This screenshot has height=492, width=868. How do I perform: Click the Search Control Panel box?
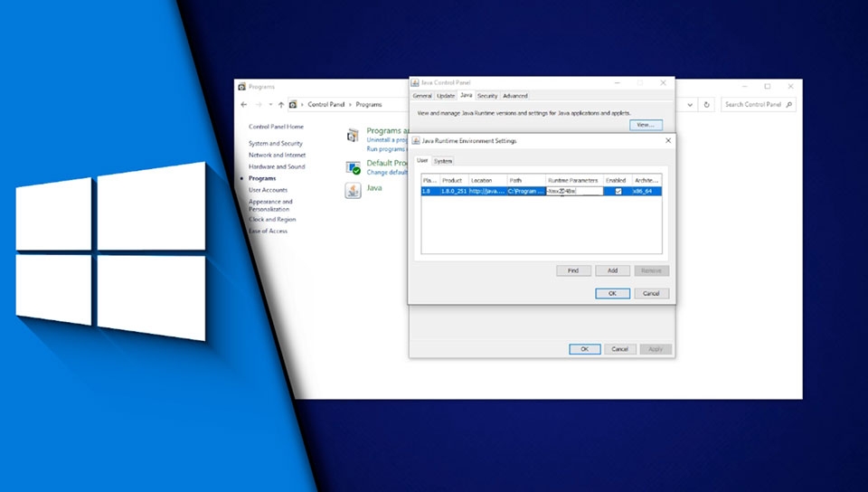[x=758, y=104]
